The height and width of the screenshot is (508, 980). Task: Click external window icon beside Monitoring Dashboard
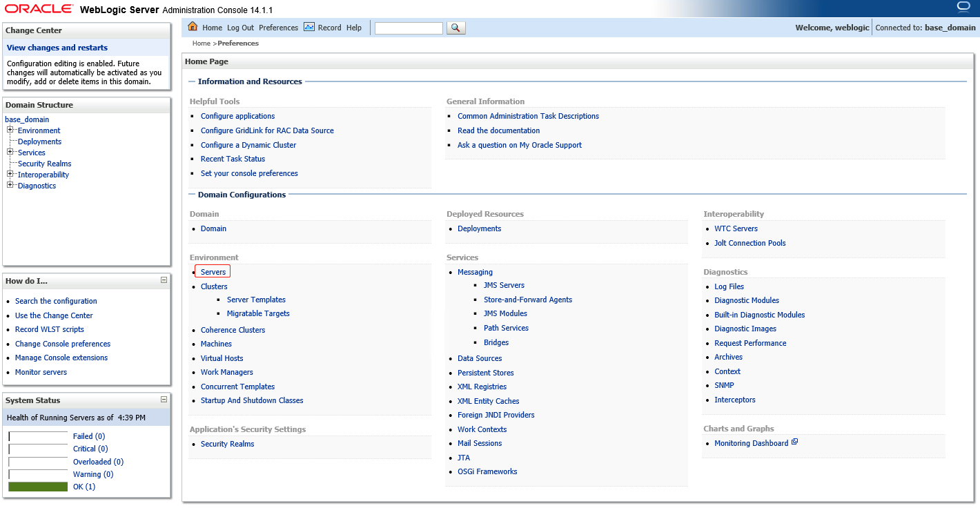(x=794, y=442)
